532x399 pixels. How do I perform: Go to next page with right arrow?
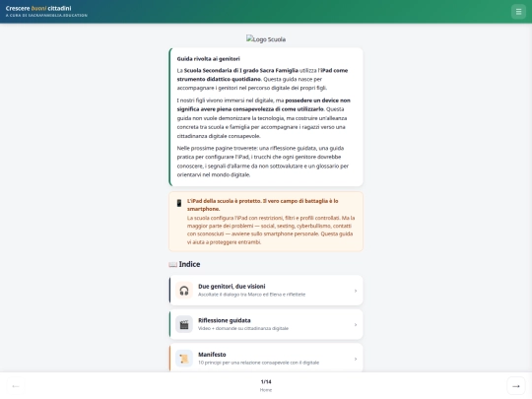(516, 386)
